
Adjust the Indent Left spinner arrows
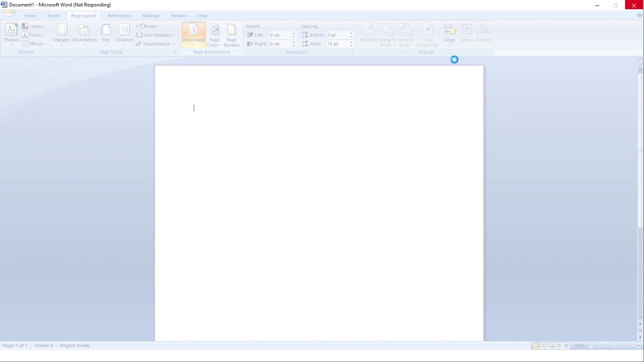pos(293,35)
